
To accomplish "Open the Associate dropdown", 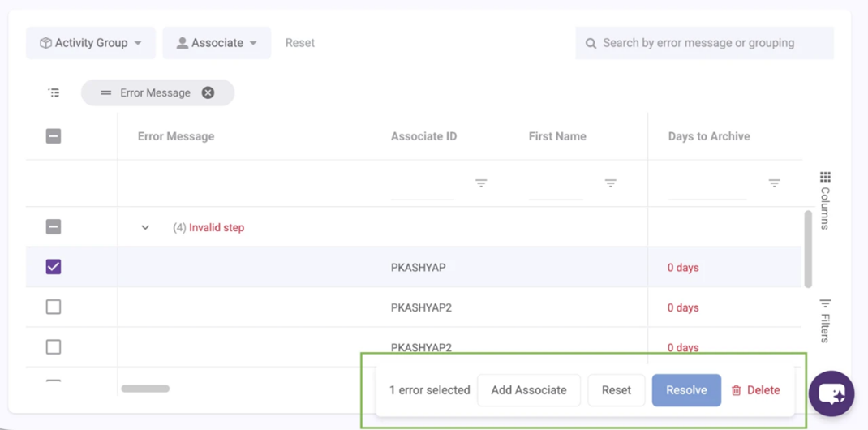I will [x=217, y=43].
